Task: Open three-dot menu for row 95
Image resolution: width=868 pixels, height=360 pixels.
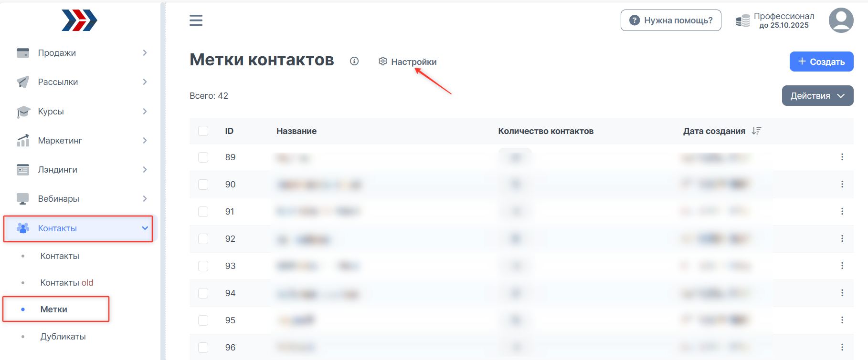Action: pos(842,320)
